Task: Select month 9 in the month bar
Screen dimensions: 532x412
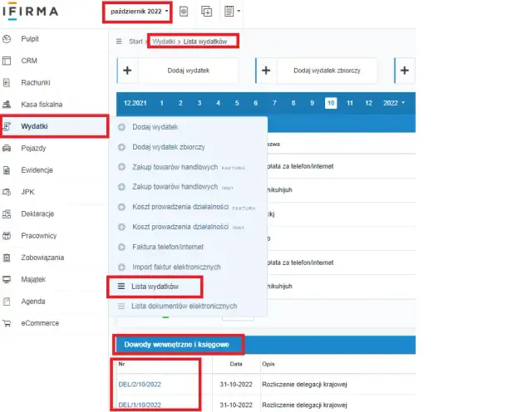Action: pyautogui.click(x=313, y=103)
